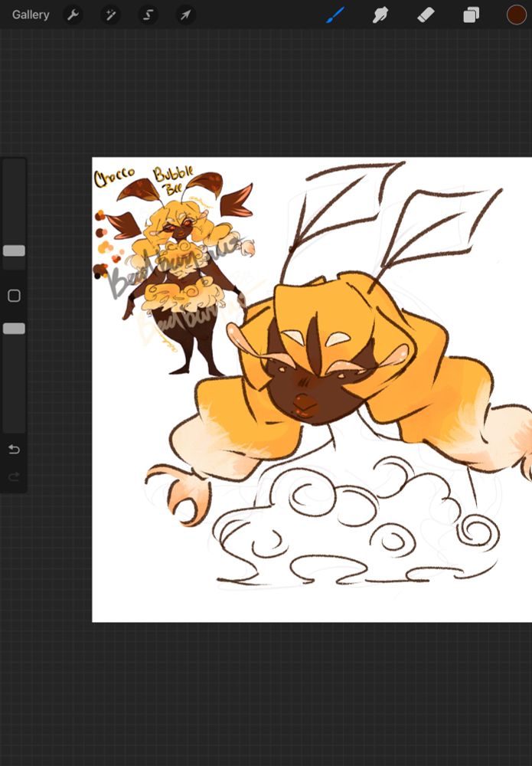Select the Smudge tool
Image resolution: width=532 pixels, height=766 pixels.
click(x=380, y=15)
